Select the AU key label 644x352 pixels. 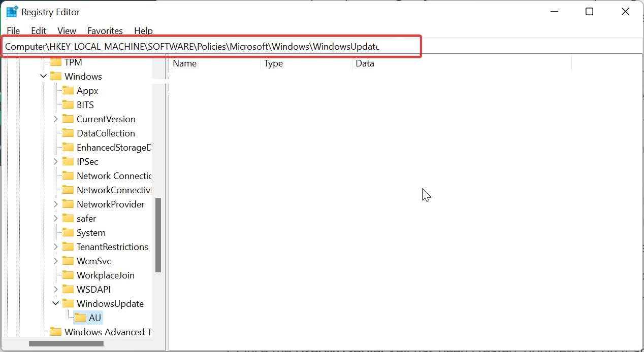coord(95,318)
